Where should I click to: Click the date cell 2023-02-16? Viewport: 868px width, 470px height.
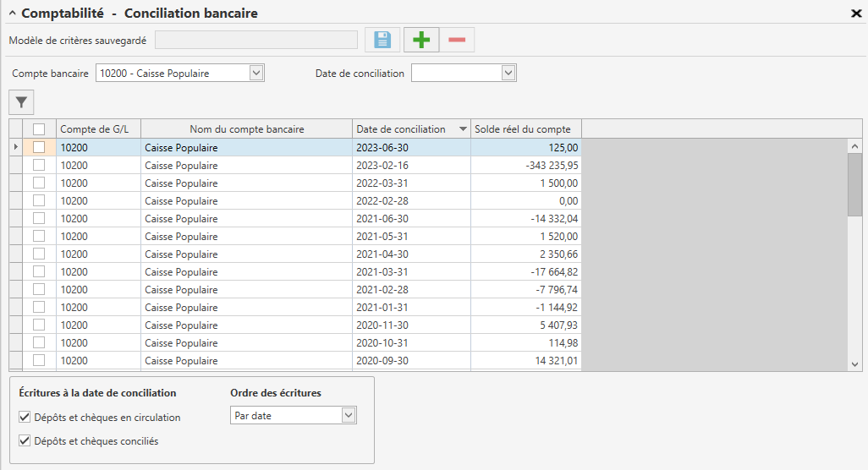(x=411, y=166)
